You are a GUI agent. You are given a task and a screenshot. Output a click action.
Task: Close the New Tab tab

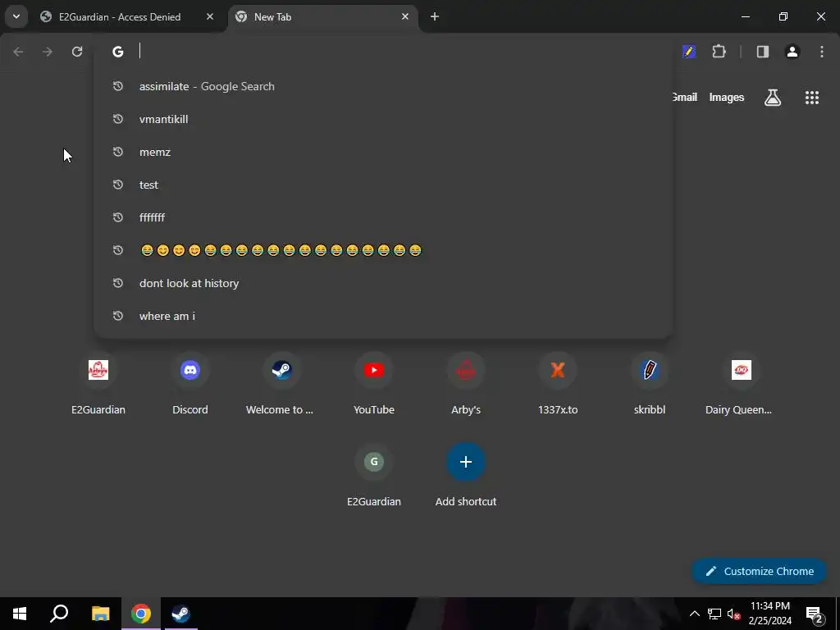point(405,16)
